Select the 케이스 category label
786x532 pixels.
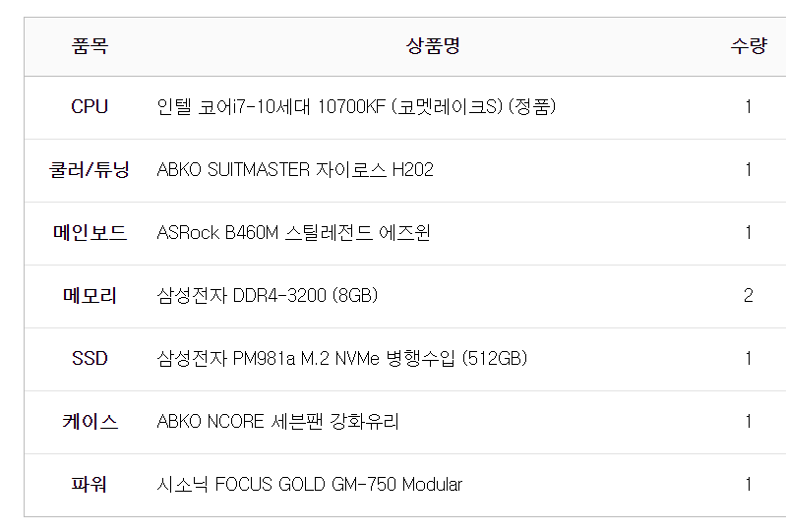click(x=90, y=422)
